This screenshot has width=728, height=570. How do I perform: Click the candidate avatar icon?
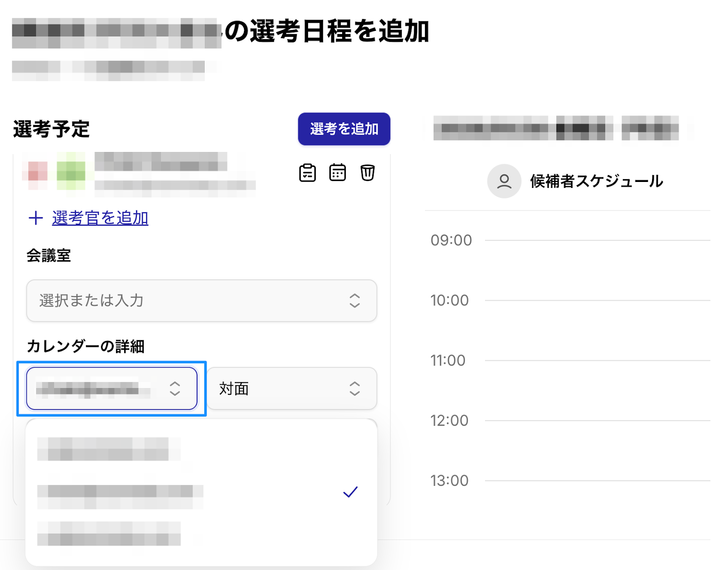pyautogui.click(x=504, y=181)
